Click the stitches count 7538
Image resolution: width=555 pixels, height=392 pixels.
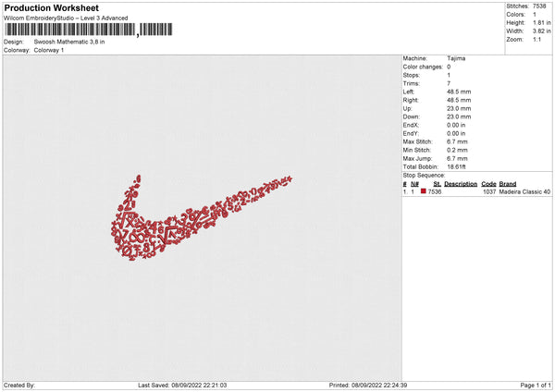[x=539, y=6]
